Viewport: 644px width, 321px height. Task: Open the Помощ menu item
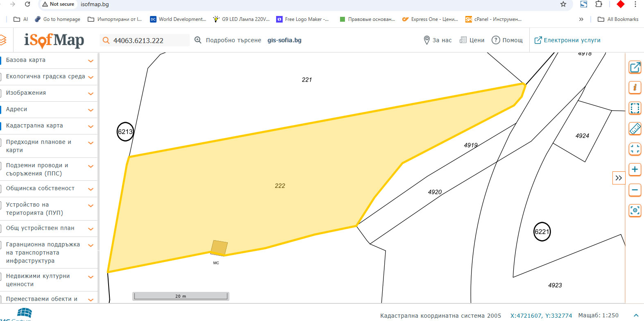(x=507, y=40)
